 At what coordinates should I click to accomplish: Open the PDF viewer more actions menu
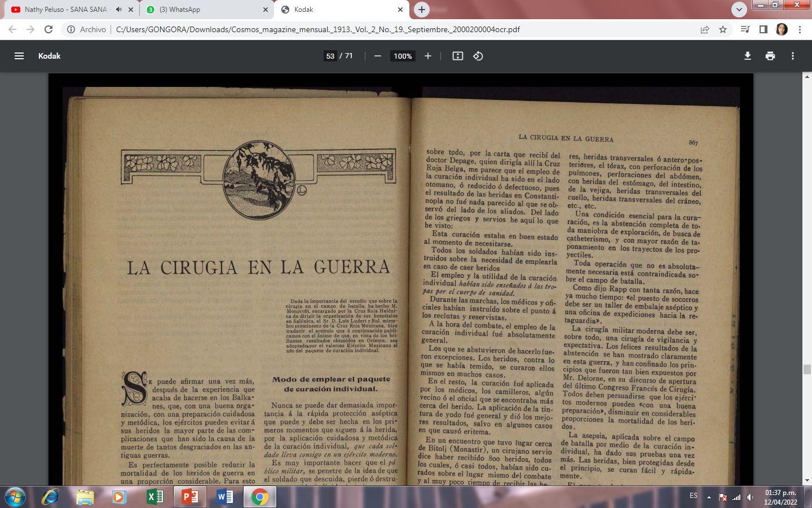[x=793, y=56]
